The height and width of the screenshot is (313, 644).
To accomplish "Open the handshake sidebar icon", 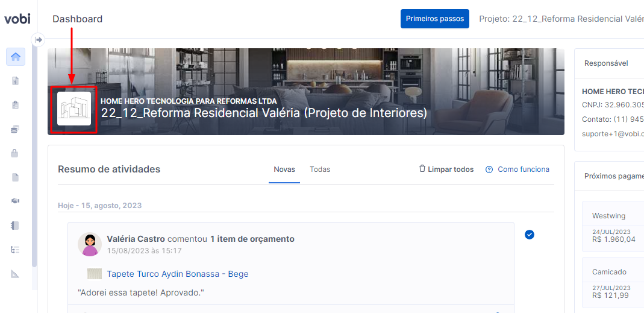I will pos(16,201).
